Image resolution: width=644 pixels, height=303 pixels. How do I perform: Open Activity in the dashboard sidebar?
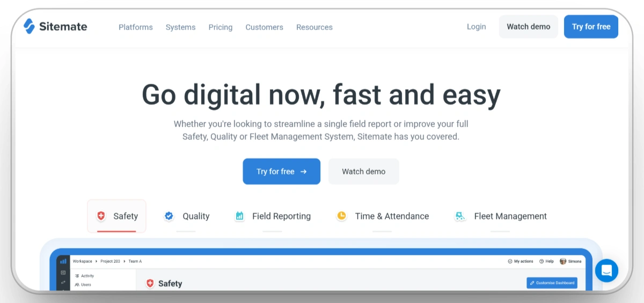(84, 276)
